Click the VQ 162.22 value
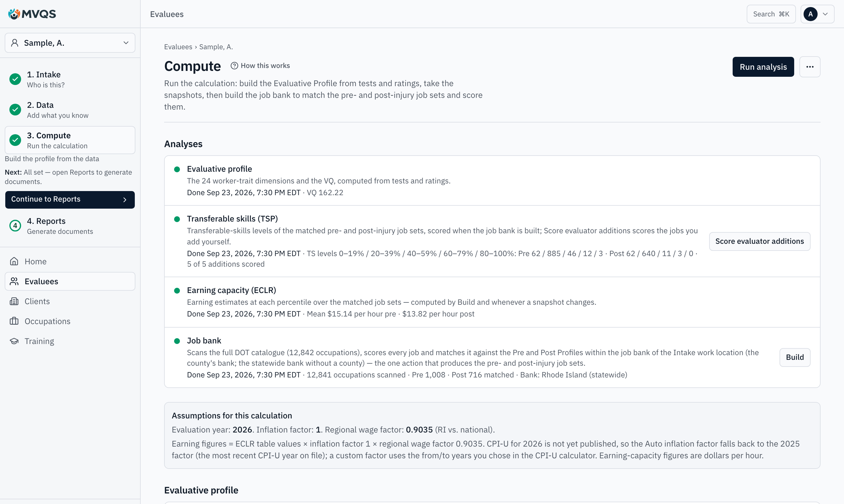The height and width of the screenshot is (504, 844). click(x=325, y=193)
